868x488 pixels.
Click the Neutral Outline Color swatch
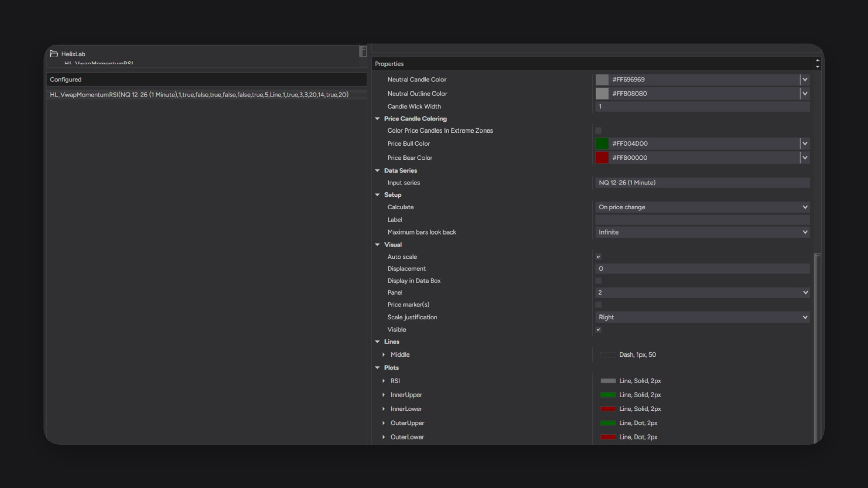[602, 94]
